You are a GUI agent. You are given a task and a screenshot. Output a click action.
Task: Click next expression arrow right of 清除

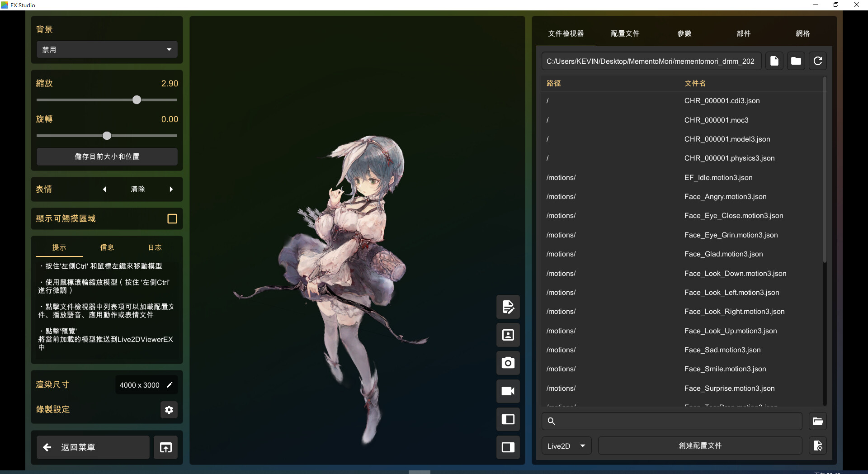tap(171, 190)
